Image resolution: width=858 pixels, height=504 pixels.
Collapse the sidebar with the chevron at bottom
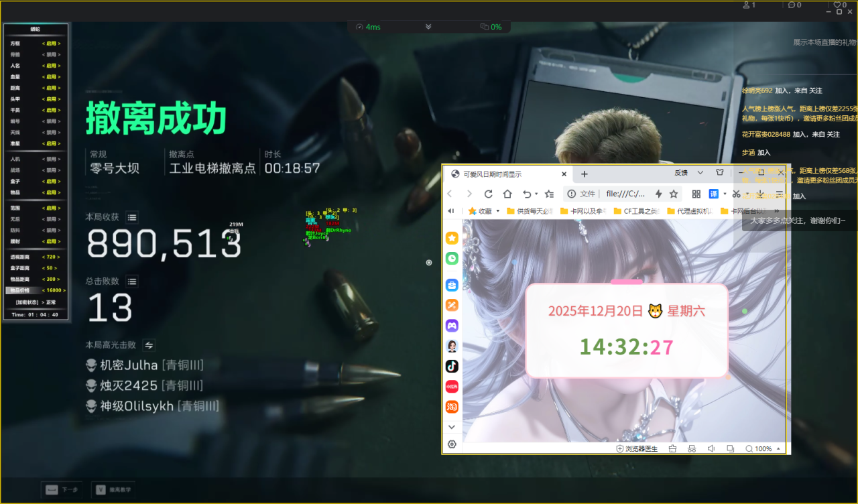click(451, 427)
